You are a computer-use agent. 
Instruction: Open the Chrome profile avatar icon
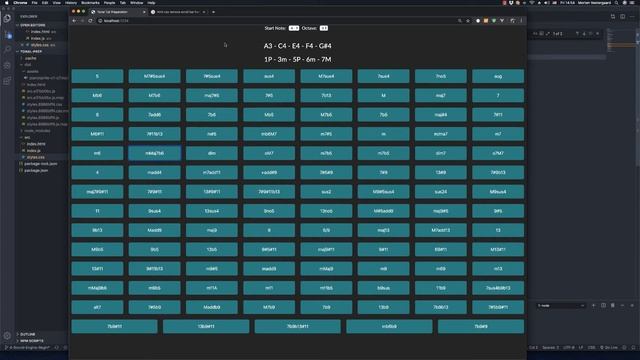click(x=513, y=20)
